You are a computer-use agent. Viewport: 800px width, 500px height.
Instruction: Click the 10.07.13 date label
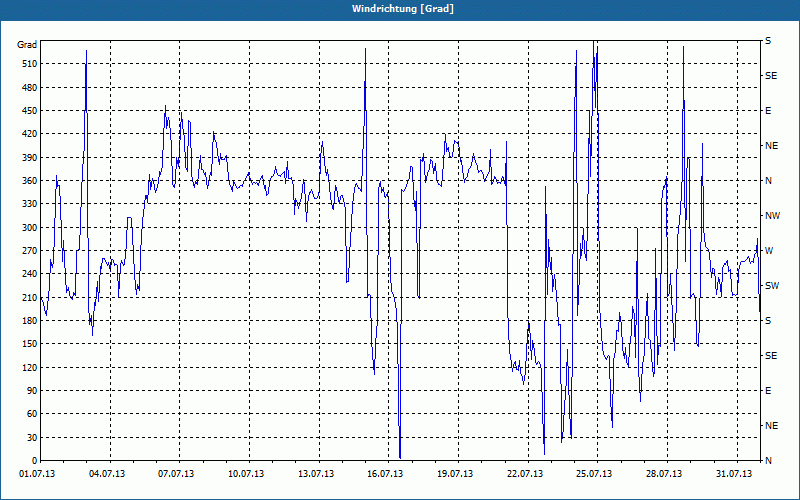tap(246, 474)
